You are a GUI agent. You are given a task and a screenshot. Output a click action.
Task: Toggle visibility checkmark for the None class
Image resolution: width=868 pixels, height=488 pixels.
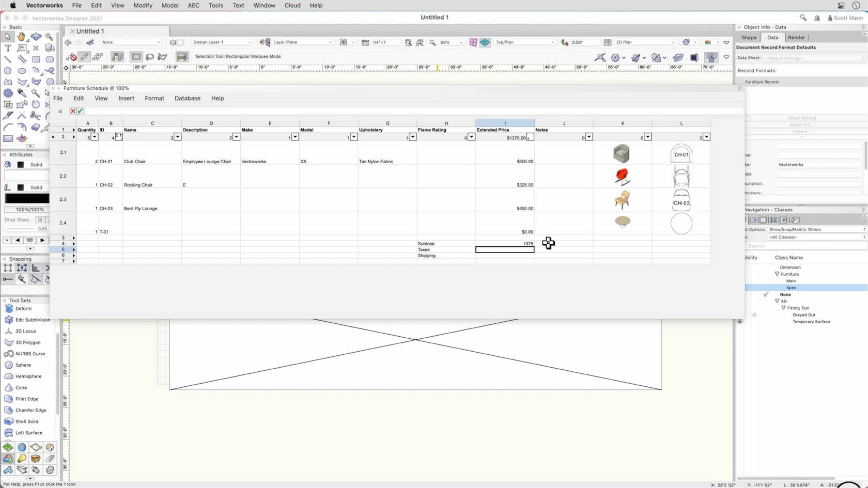pos(766,294)
